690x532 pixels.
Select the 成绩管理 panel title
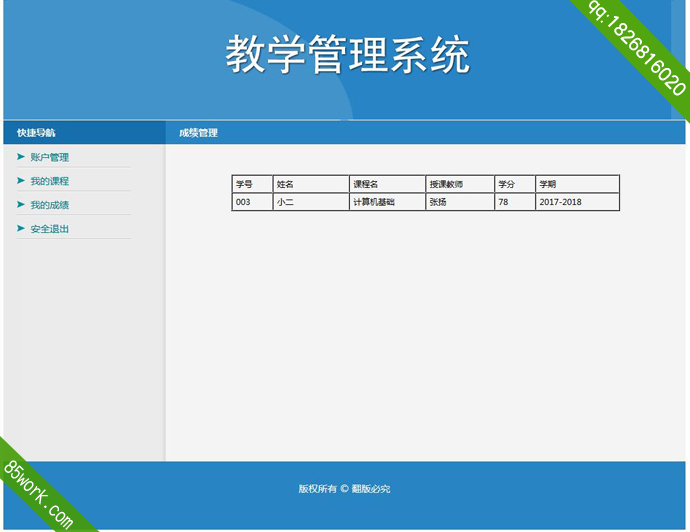(198, 133)
